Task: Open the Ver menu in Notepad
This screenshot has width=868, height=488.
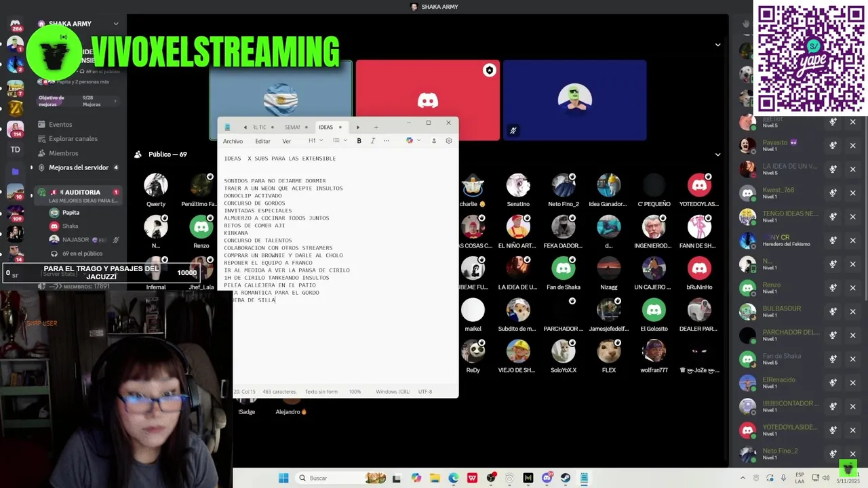Action: (x=286, y=142)
